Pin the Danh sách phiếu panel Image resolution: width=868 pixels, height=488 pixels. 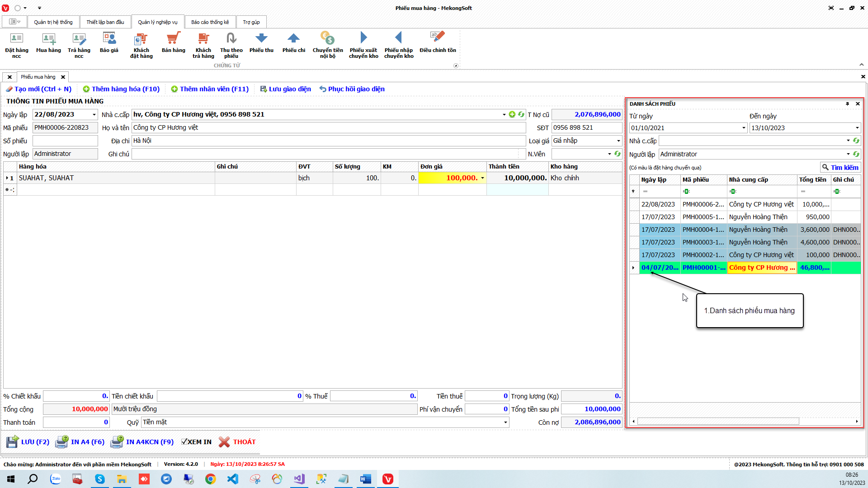pyautogui.click(x=847, y=104)
